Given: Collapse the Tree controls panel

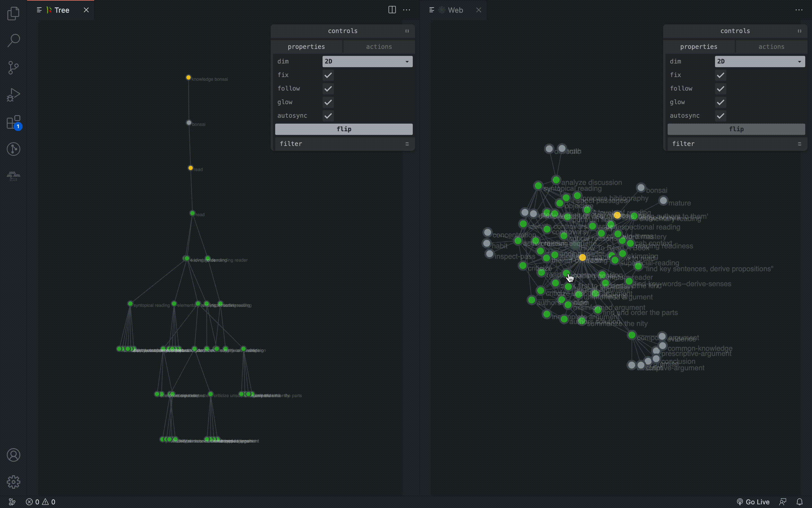Looking at the screenshot, I should click(407, 31).
